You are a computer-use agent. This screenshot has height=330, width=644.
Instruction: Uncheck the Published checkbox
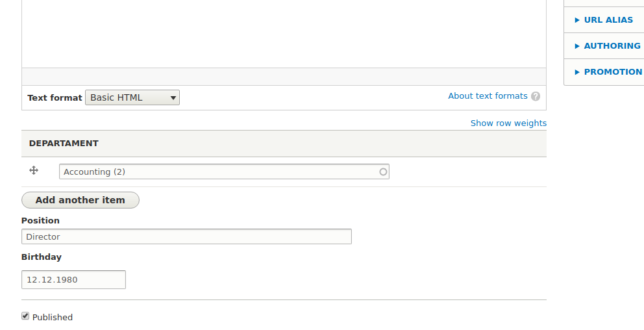click(x=25, y=316)
